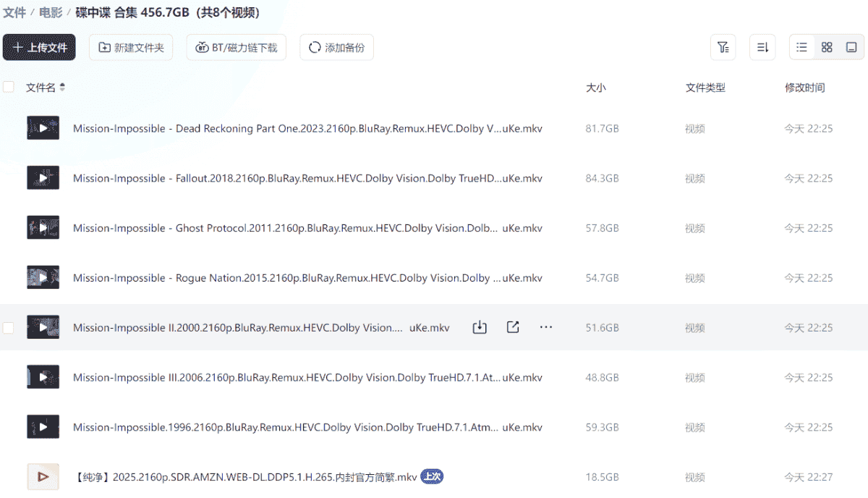
Task: Click the 上传文件 upload button
Action: (39, 48)
